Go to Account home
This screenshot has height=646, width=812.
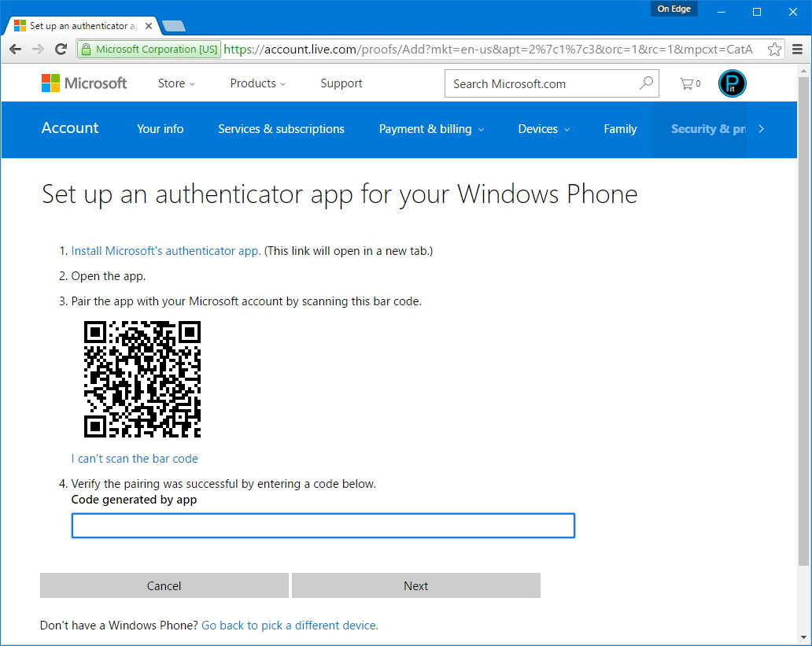point(70,128)
